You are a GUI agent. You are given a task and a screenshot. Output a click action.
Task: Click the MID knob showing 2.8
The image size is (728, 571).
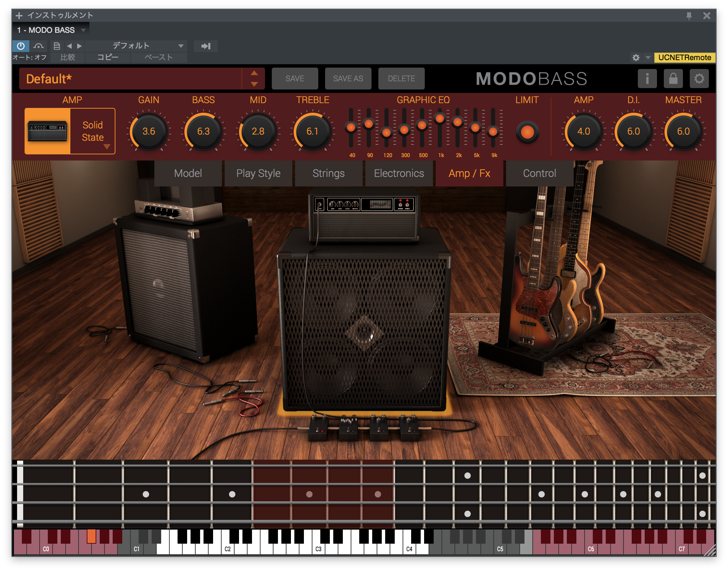click(258, 131)
